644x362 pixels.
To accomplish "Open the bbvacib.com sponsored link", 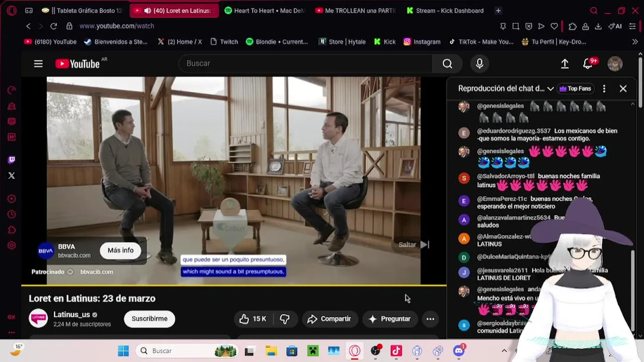I will 97,272.
